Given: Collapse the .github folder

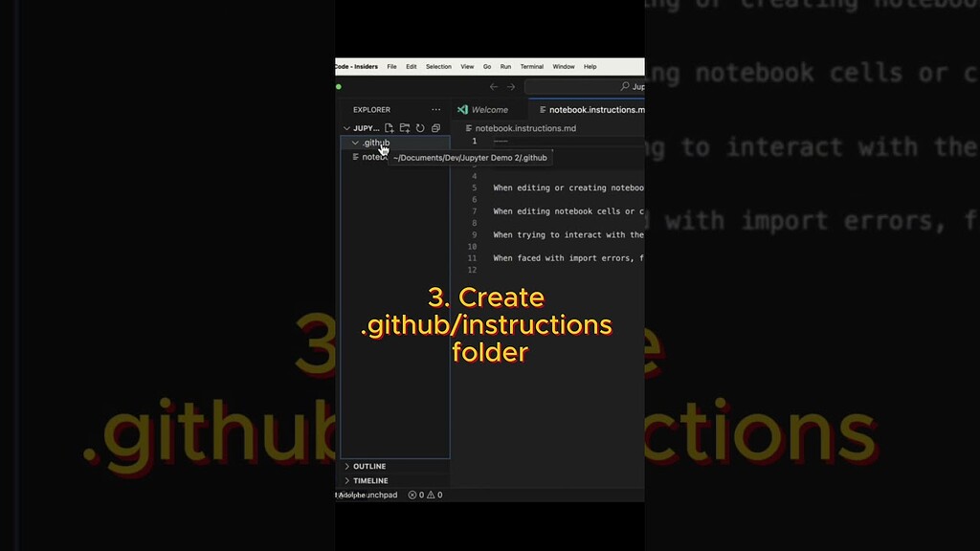Looking at the screenshot, I should [x=354, y=142].
